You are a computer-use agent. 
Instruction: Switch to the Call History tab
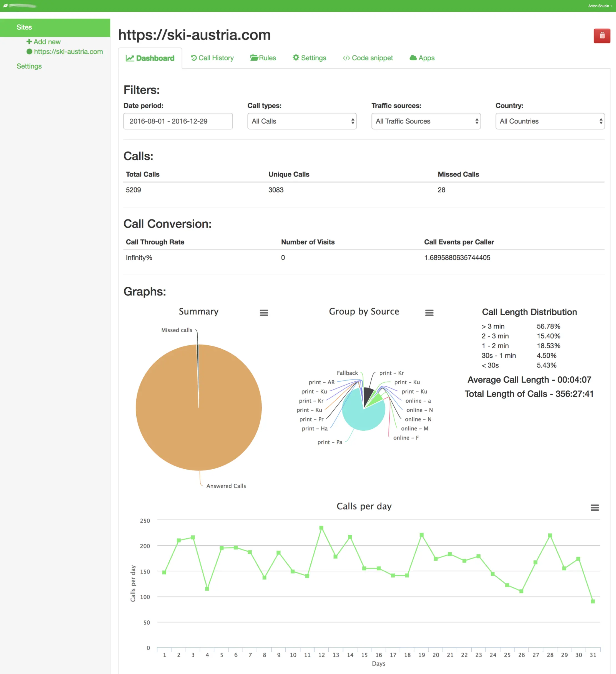(x=216, y=58)
